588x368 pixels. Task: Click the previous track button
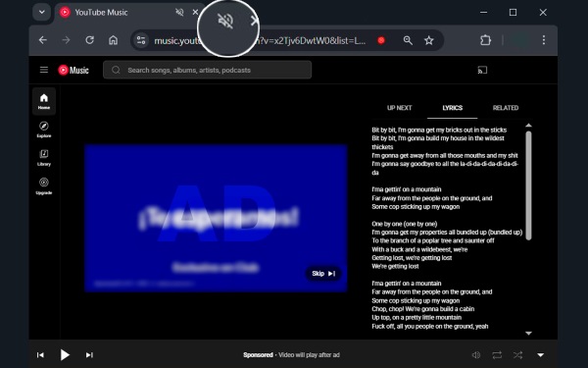pos(40,355)
